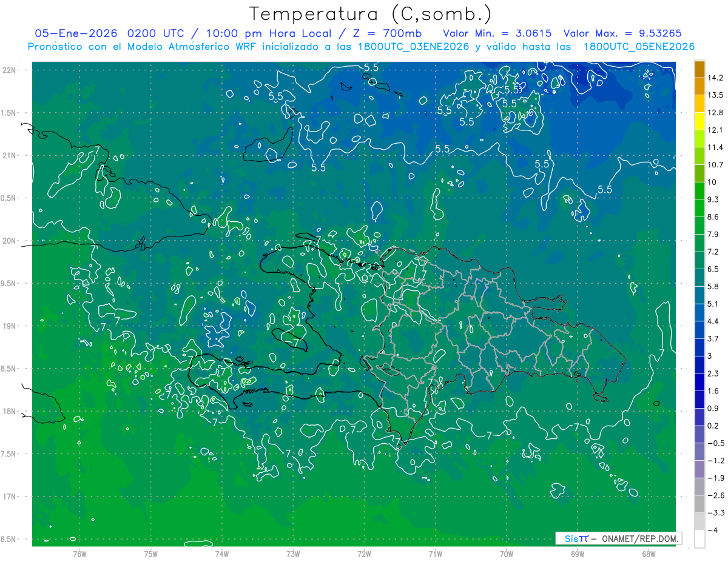Click the "73W" longitude axis label
Viewport: 728px width, 562px height.
pyautogui.click(x=293, y=554)
